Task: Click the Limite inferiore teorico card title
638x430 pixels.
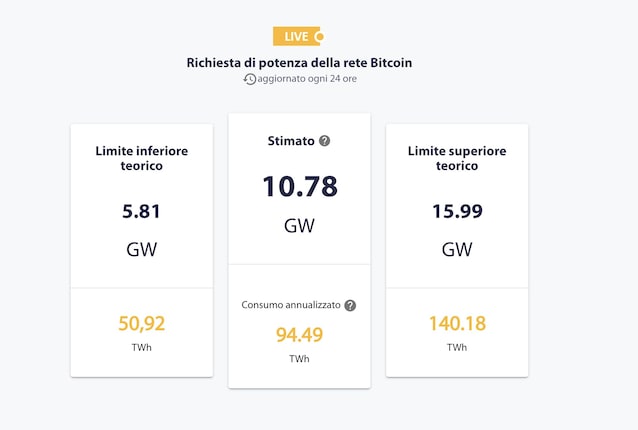Action: pyautogui.click(x=142, y=158)
